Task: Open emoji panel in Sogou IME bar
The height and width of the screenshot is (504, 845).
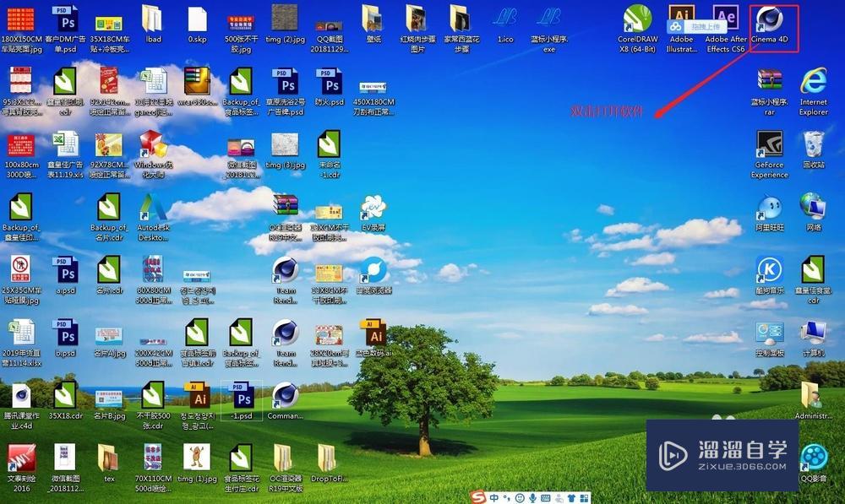Action: coord(520,498)
